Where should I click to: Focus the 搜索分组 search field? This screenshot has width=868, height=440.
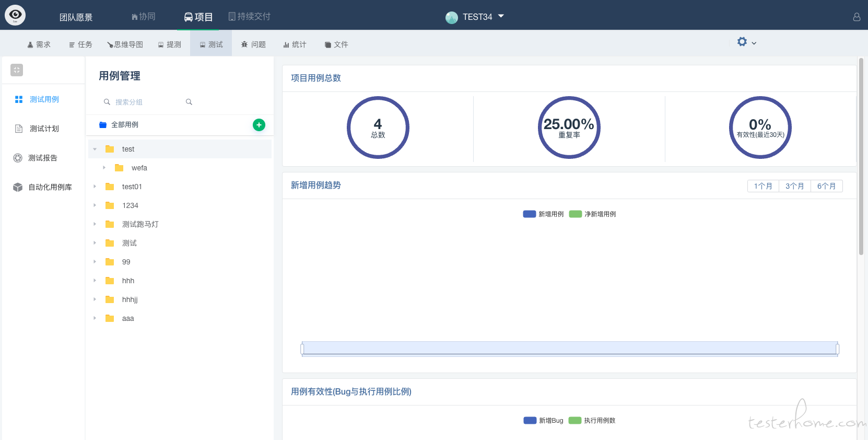pyautogui.click(x=146, y=102)
